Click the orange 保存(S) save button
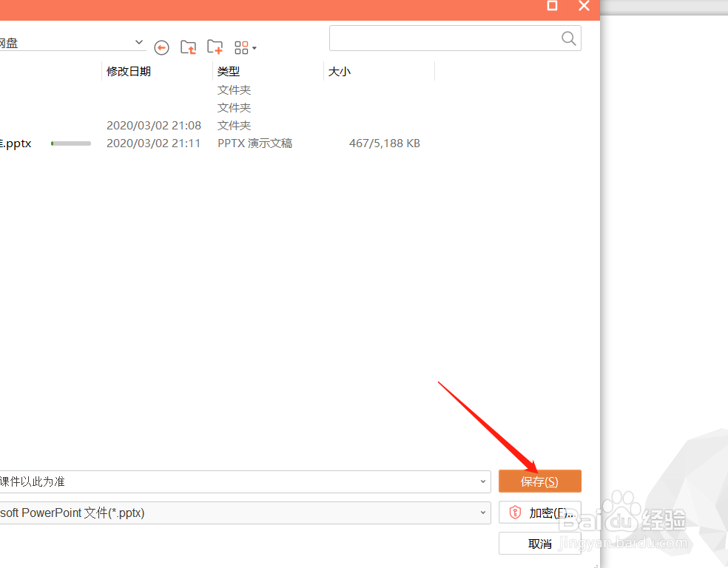728x568 pixels. 539,481
